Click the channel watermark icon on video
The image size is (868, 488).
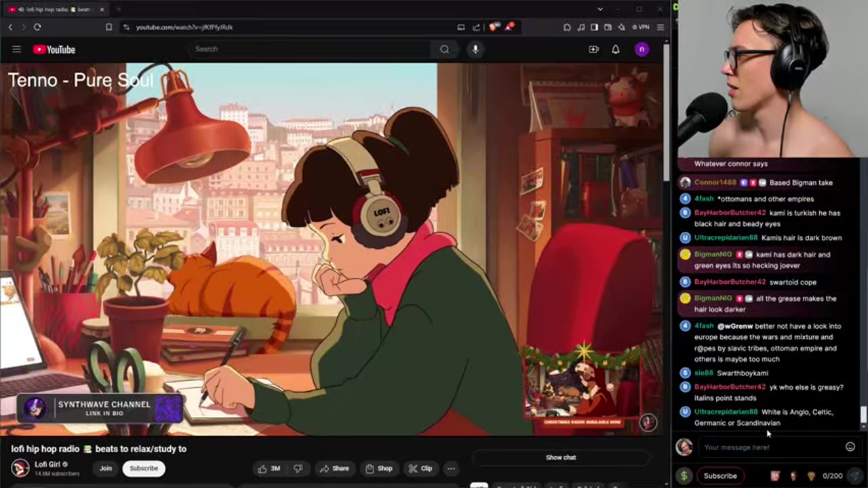click(648, 422)
